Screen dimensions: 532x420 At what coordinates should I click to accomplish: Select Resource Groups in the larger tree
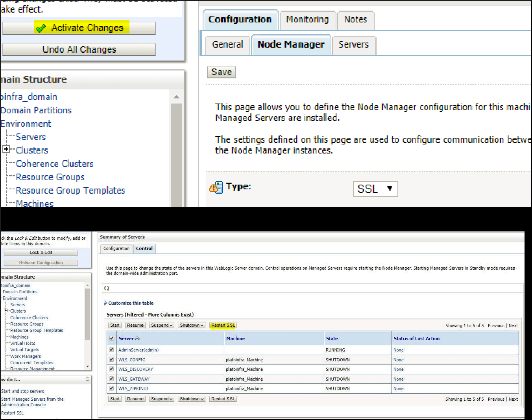[50, 177]
